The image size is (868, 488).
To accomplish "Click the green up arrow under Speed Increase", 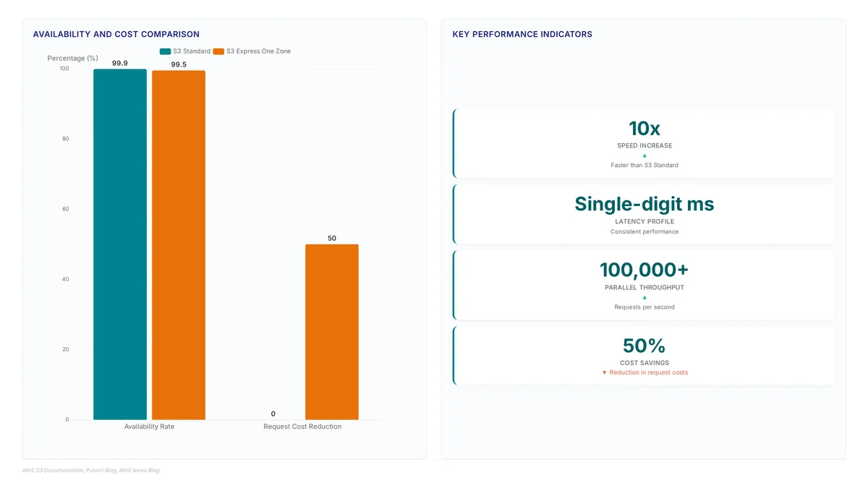I will [644, 155].
